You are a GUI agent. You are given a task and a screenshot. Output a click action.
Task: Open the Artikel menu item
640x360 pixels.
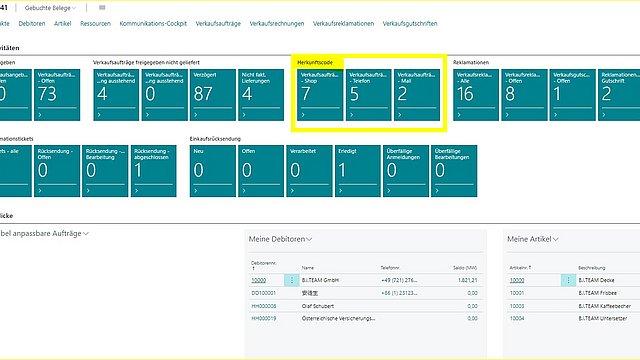tap(62, 24)
